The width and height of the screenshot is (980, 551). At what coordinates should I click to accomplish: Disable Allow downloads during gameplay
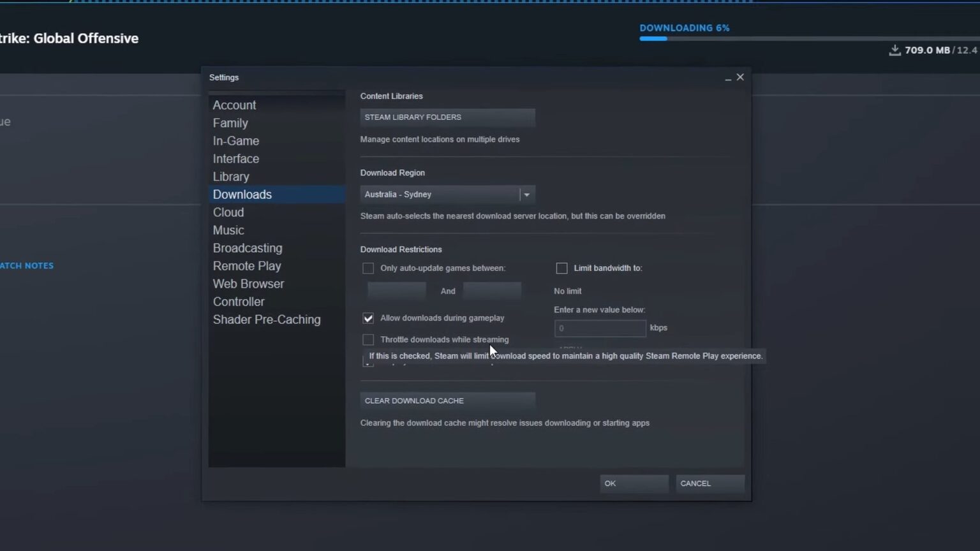coord(368,318)
